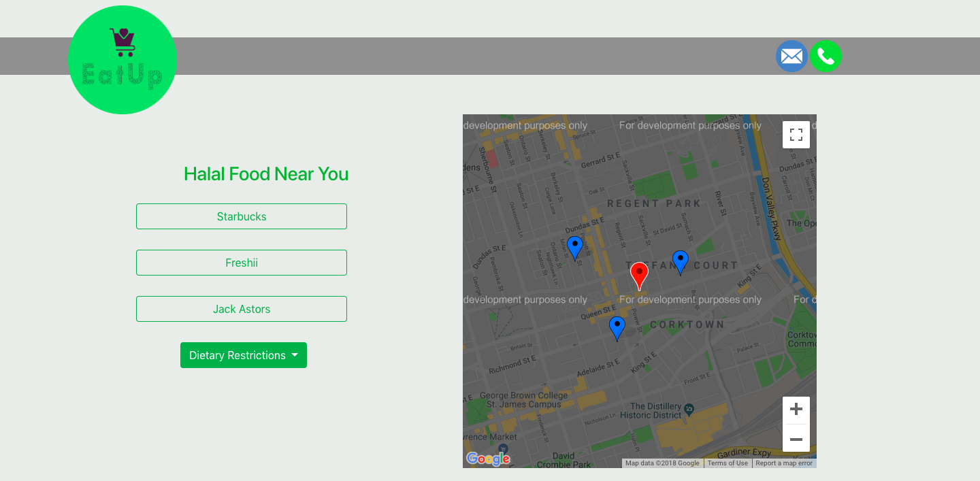This screenshot has height=481, width=980.
Task: Click the Halal Food Near You heading
Action: [x=266, y=174]
